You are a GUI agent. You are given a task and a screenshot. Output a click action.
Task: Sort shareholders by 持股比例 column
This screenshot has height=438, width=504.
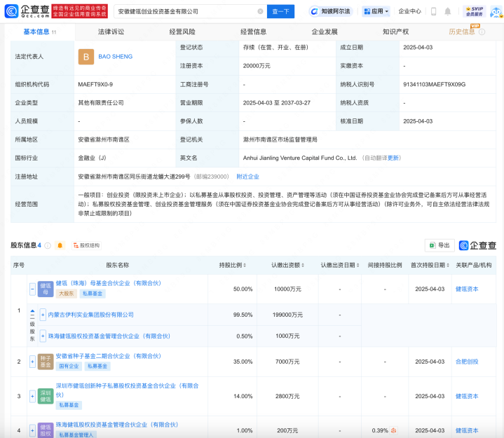[233, 266]
